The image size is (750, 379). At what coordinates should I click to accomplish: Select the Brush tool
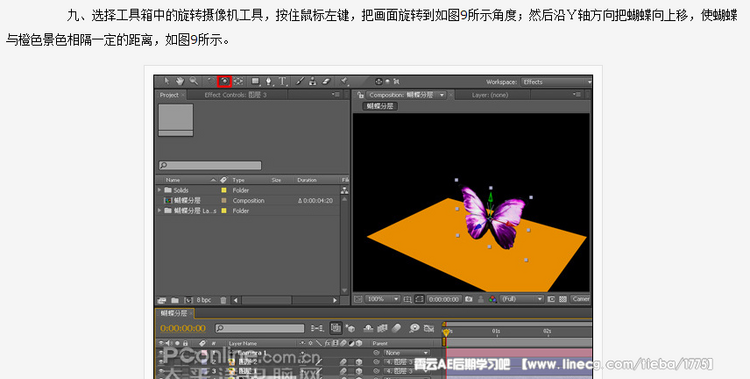(x=299, y=82)
